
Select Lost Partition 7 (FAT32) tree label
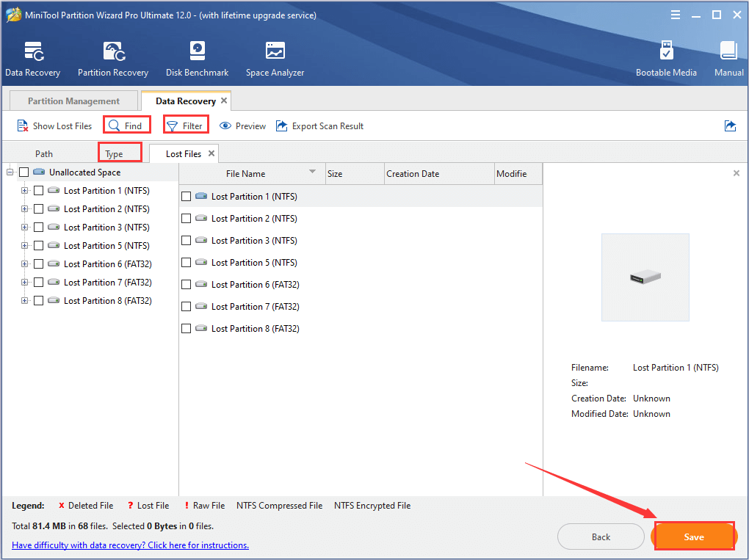[107, 282]
